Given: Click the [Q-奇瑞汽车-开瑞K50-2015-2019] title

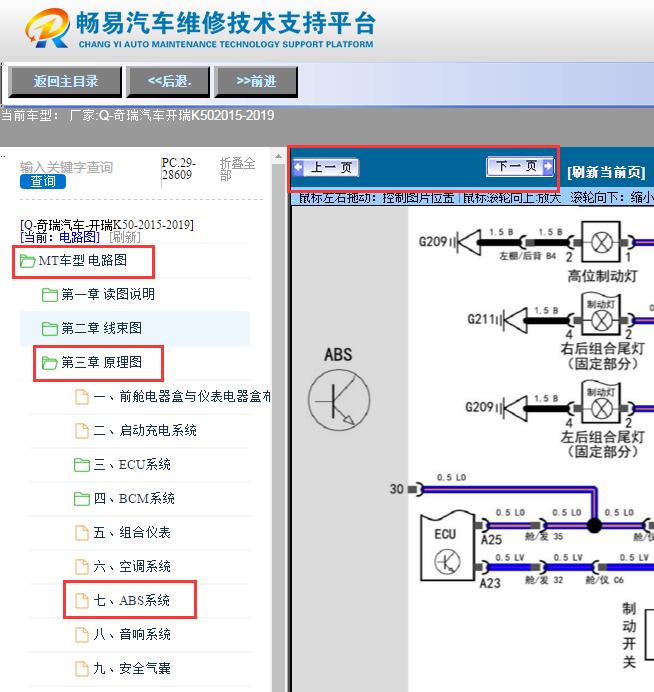Looking at the screenshot, I should tap(107, 225).
